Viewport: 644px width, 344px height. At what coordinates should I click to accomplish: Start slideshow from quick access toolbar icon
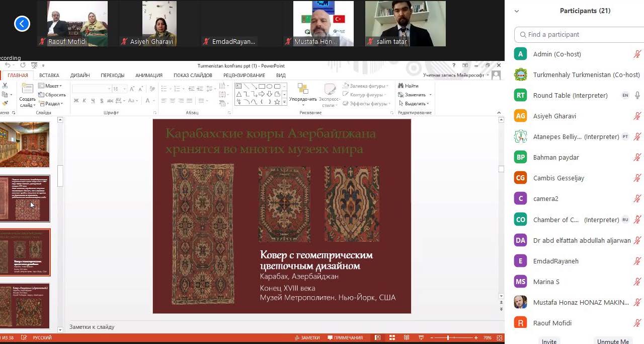click(x=34, y=65)
